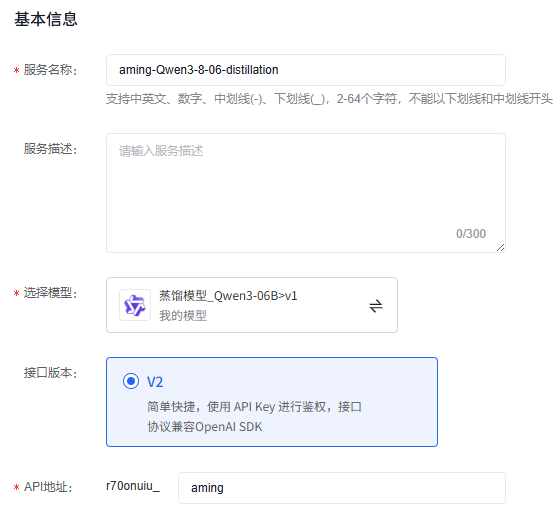Click the API地址 field label
The width and height of the screenshot is (560, 509).
(x=48, y=487)
